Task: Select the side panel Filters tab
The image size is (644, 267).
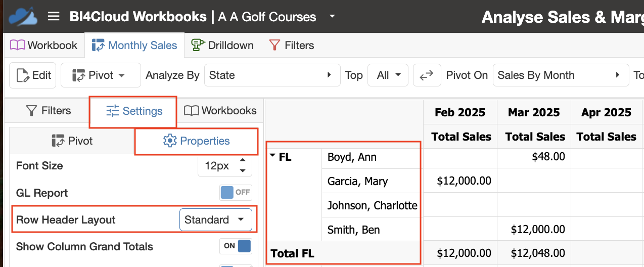Action: pyautogui.click(x=49, y=110)
